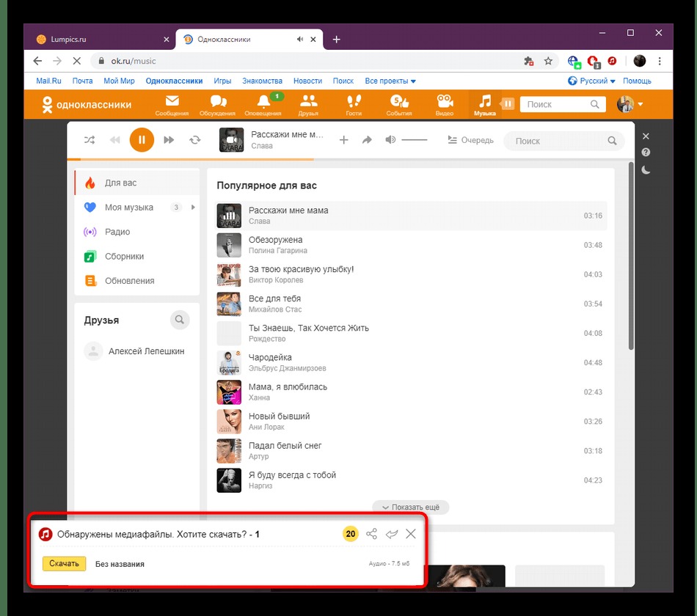Add current track with plus icon

(x=343, y=141)
